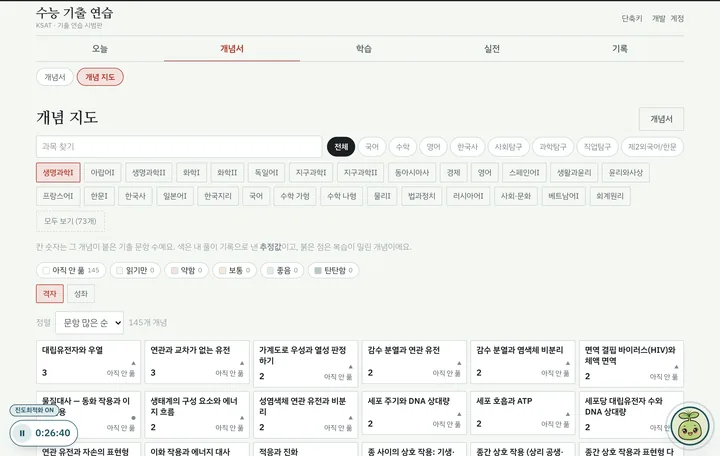Click the triangle marker on 대립유전자와 우열 card
Viewport: 720px width, 456px height.
point(134,363)
